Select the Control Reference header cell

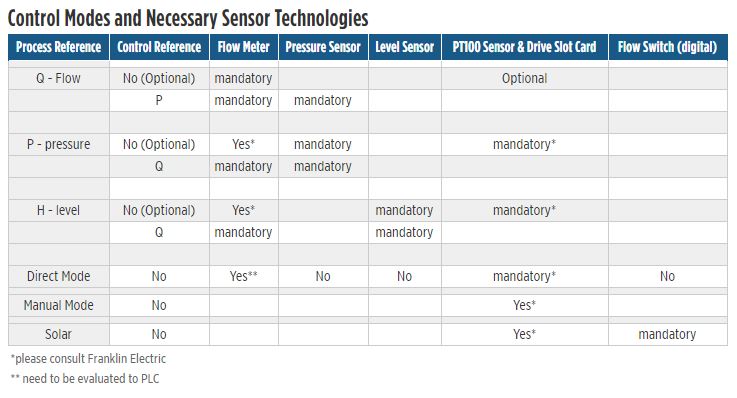click(x=159, y=47)
